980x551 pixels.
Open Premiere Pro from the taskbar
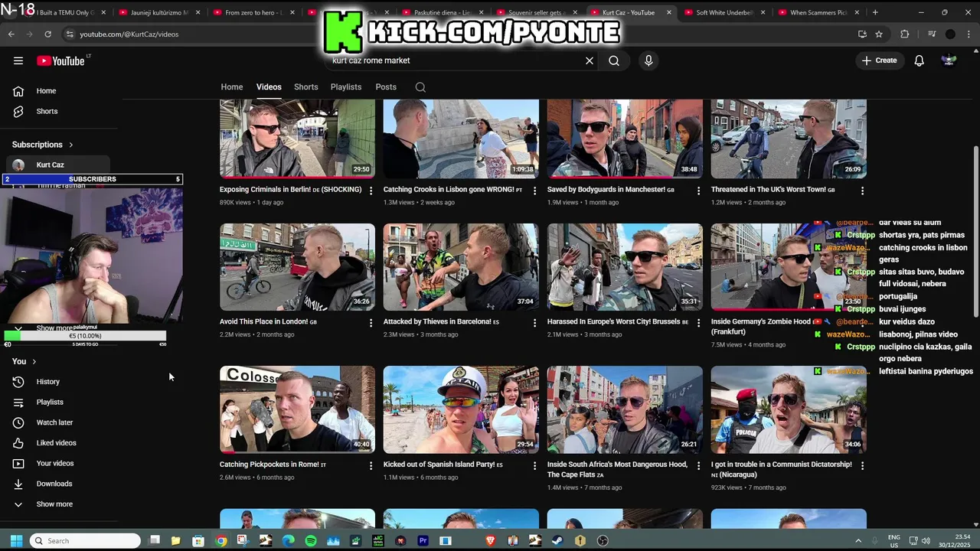tap(423, 540)
